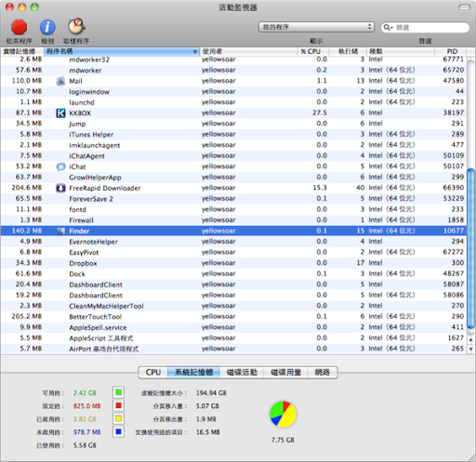Select the CleanMyMacHelperTool process row
The width and height of the screenshot is (476, 462).
233,306
